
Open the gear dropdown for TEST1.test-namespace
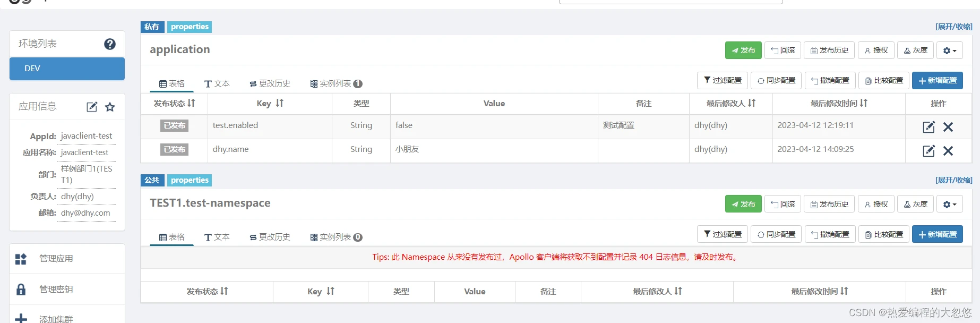click(949, 205)
